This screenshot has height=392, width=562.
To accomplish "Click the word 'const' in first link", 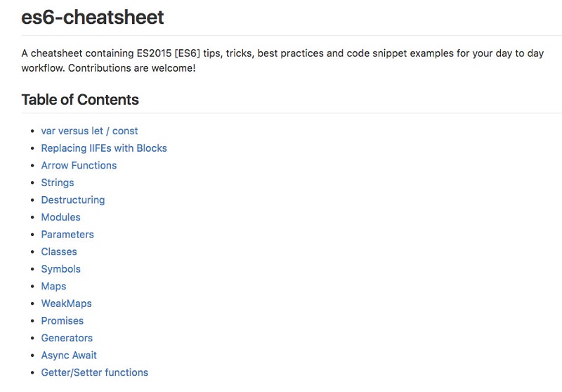I will [x=125, y=131].
